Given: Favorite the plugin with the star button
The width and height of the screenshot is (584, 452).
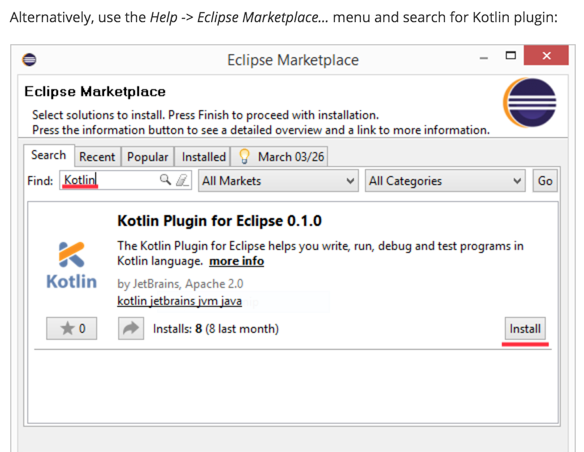Looking at the screenshot, I should (x=72, y=328).
